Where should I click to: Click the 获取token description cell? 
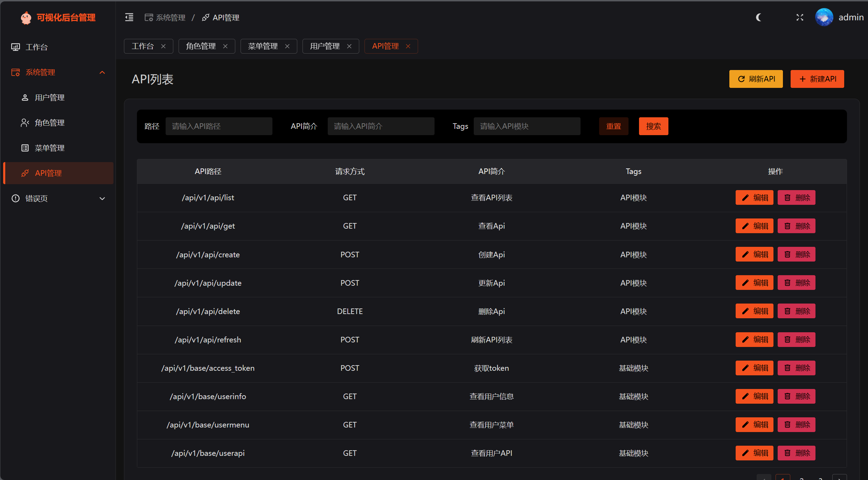coord(492,368)
